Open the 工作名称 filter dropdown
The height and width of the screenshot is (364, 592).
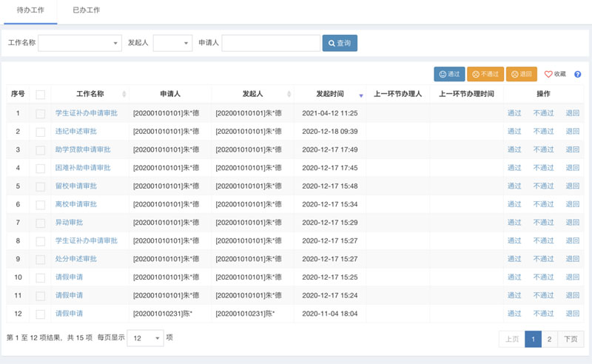(80, 44)
